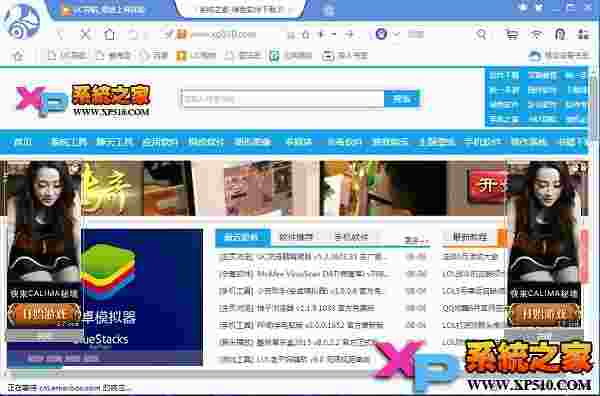Open the BlueStacks emulator banner image
600x396 pixels.
tap(142, 297)
